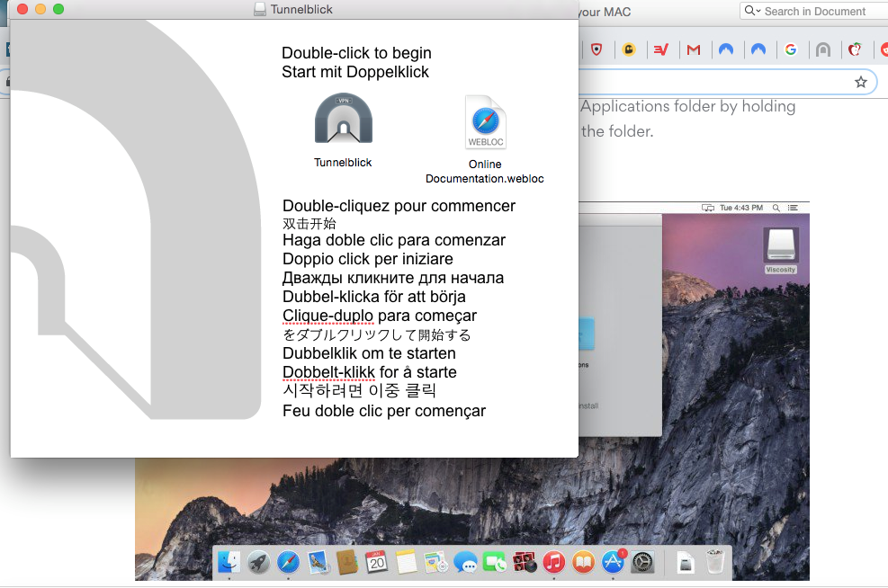Click the Japanese "をダブルクリックして開始する" line

[377, 335]
